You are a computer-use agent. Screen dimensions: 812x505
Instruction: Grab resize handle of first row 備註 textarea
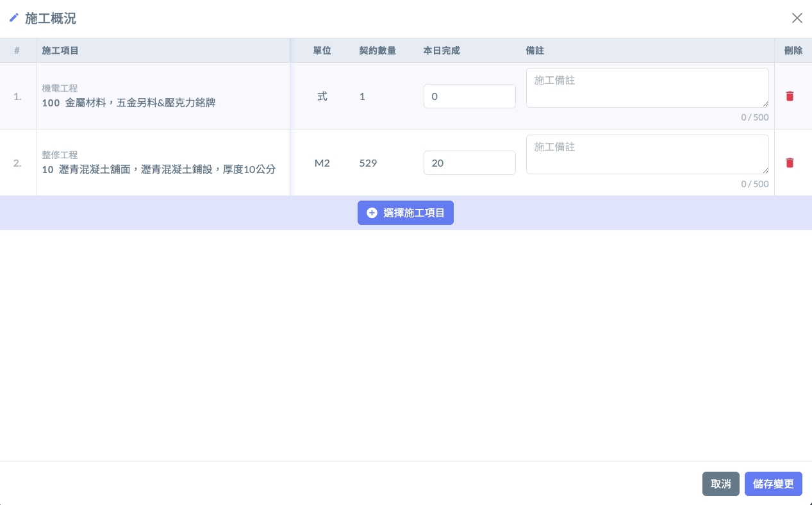[765, 104]
